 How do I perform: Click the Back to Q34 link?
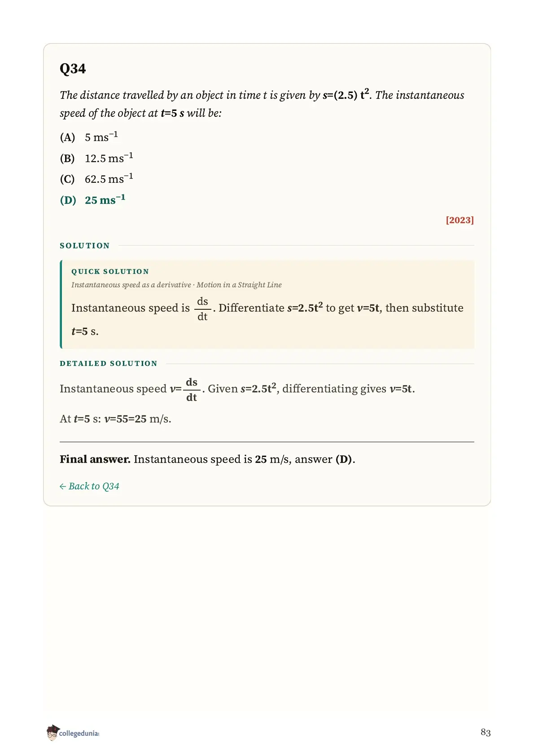(x=89, y=486)
